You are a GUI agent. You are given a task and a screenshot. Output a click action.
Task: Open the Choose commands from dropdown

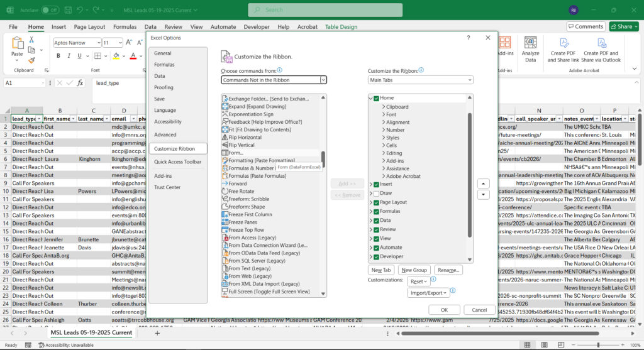274,80
